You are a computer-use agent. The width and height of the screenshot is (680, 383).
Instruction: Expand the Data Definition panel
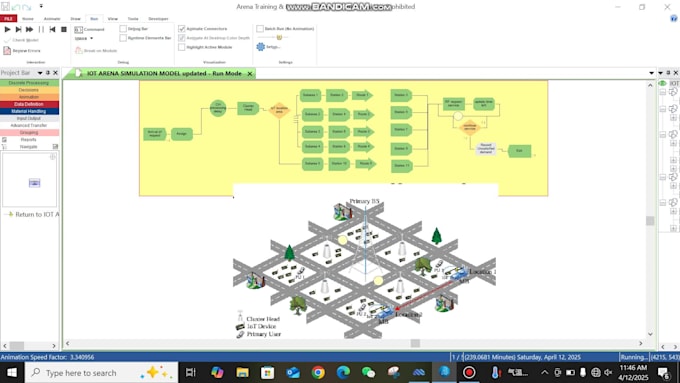coord(29,104)
